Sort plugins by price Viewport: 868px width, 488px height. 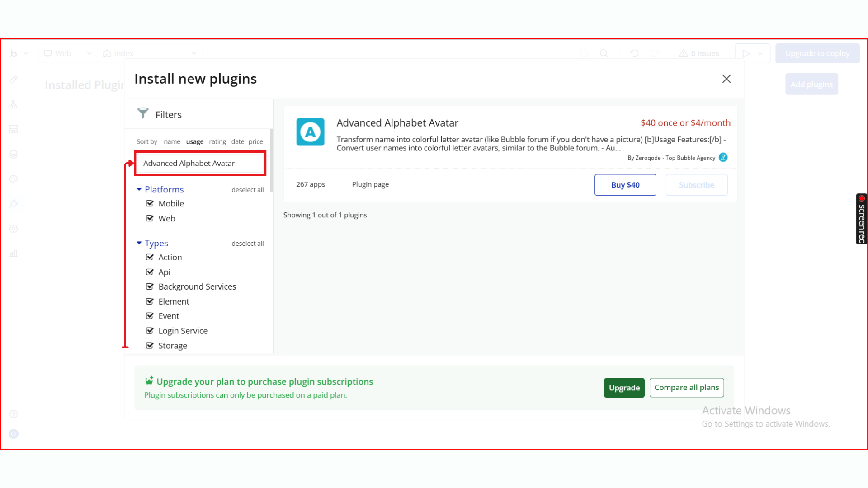(x=255, y=141)
